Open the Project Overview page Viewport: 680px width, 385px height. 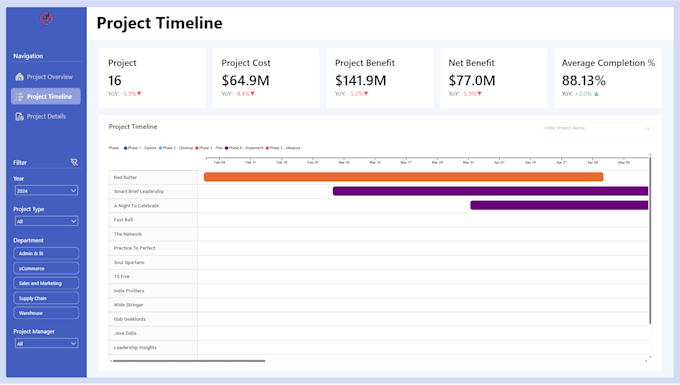click(46, 77)
